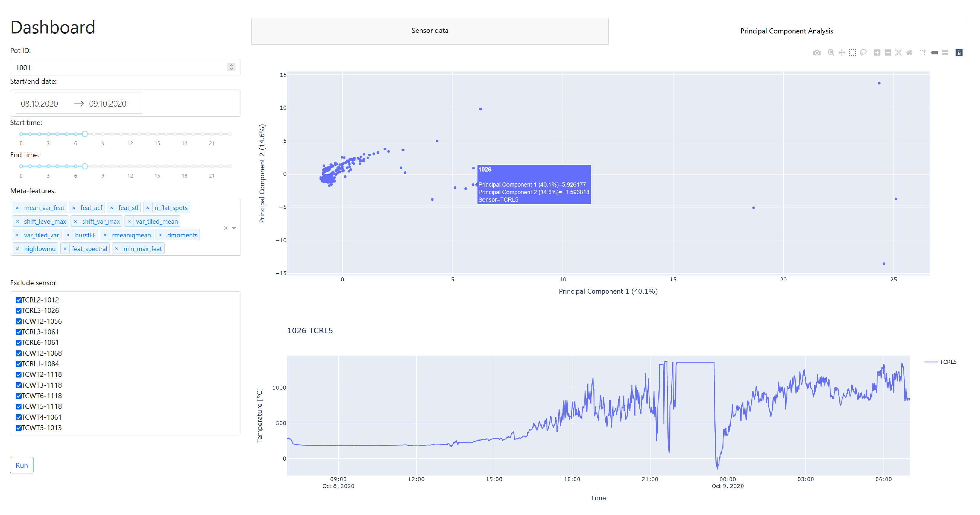The height and width of the screenshot is (515, 980).
Task: Remove the mean_var_feat tag
Action: tap(17, 208)
